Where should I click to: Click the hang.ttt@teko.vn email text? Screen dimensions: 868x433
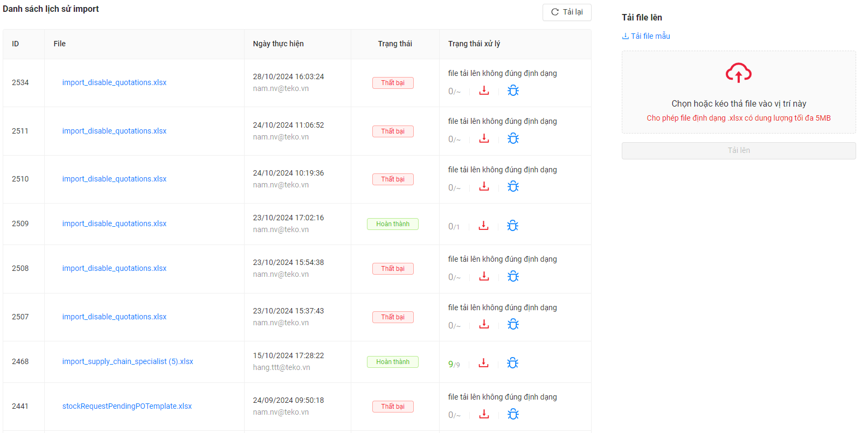click(282, 367)
